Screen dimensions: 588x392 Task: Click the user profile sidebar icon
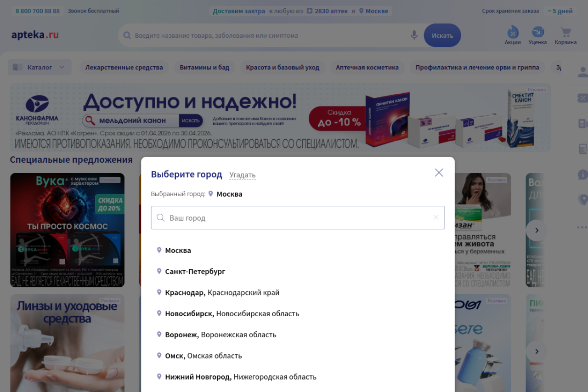pyautogui.click(x=582, y=72)
